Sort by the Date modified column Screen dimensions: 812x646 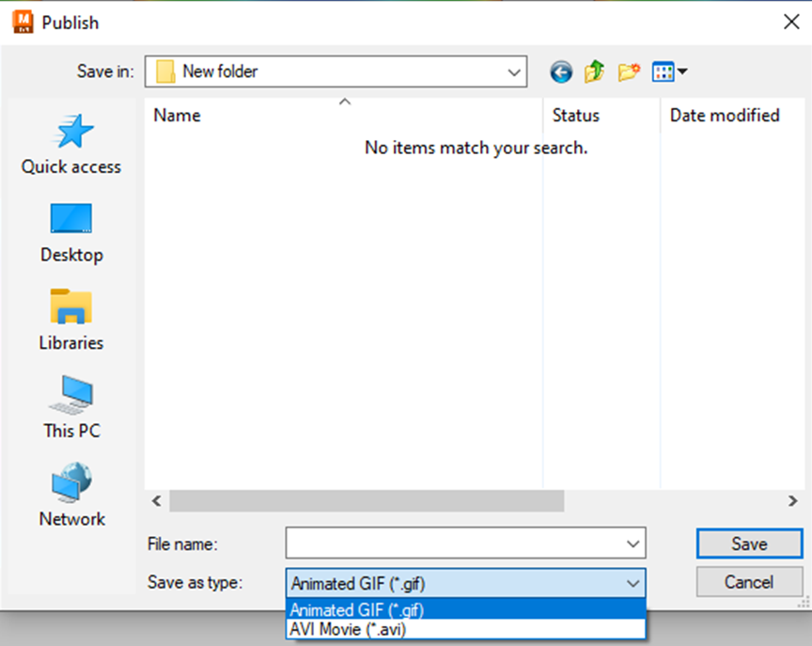[x=724, y=115]
